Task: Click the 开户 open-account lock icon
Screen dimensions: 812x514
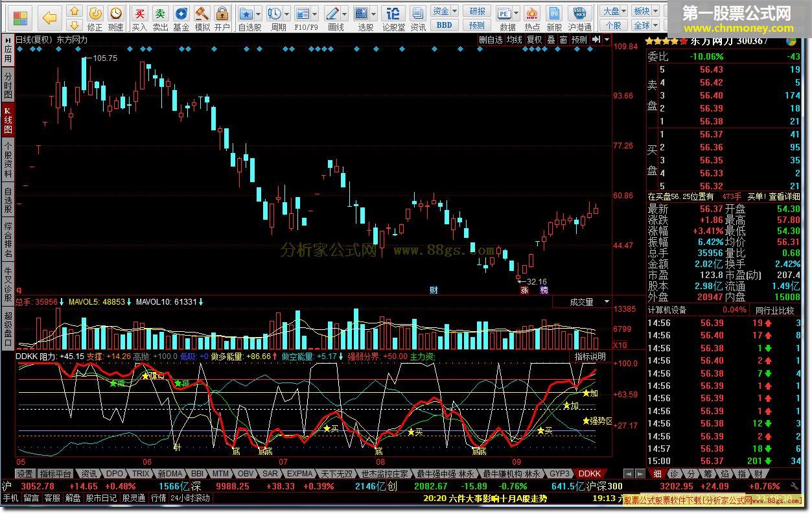Action: [x=222, y=18]
